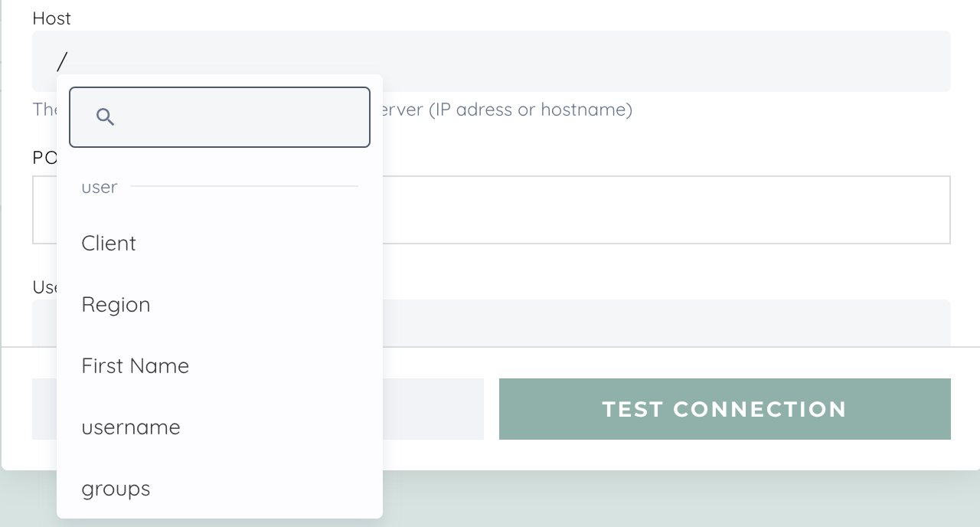Click the IP address or hostname helper text
Image resolution: width=980 pixels, height=527 pixels.
pyautogui.click(x=528, y=110)
